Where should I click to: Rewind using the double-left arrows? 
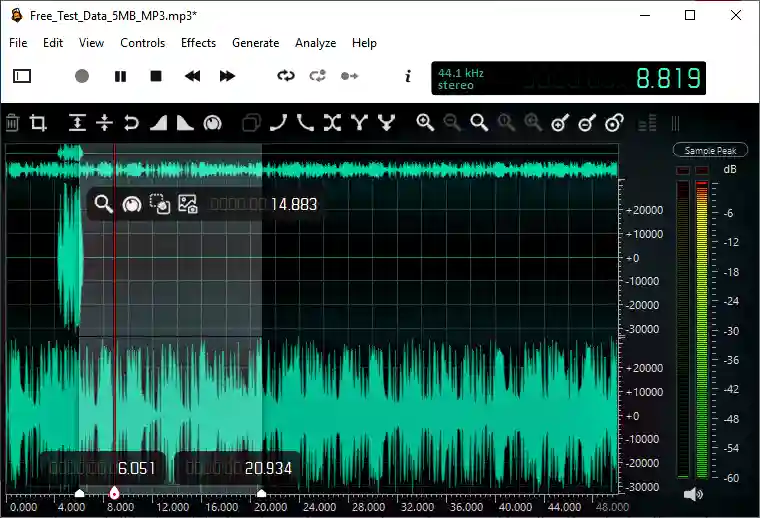(x=192, y=76)
